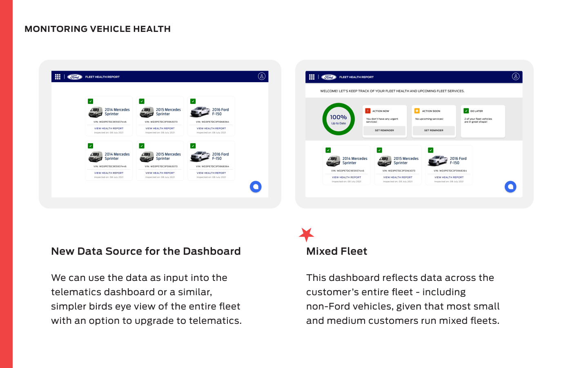Viewport: 588px width, 368px height.
Task: Select 2015 Mercedes Sprinter van image, right dashboard
Action: [384, 161]
